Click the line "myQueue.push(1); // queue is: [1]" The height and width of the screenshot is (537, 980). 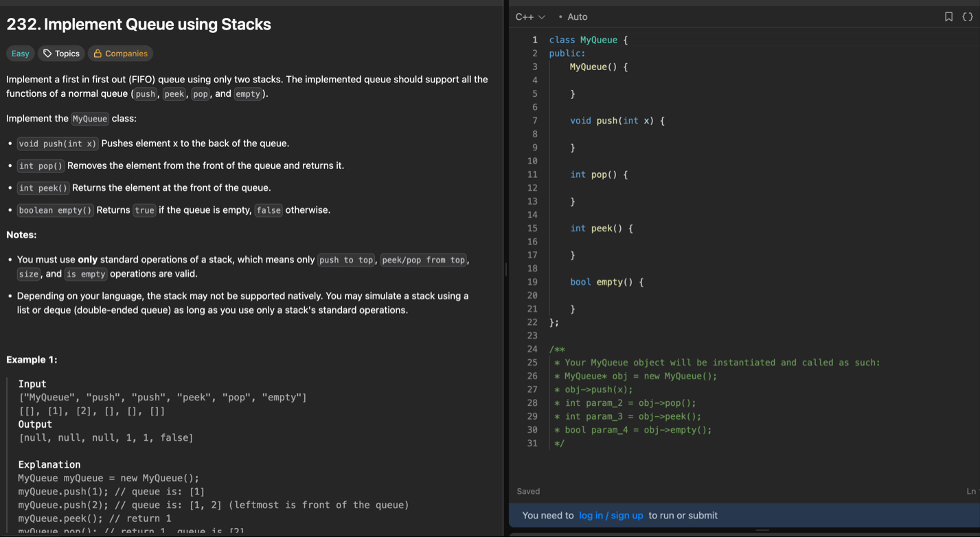(x=111, y=492)
